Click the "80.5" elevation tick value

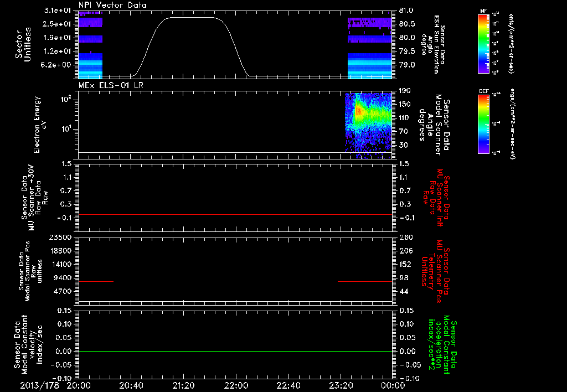(x=407, y=24)
